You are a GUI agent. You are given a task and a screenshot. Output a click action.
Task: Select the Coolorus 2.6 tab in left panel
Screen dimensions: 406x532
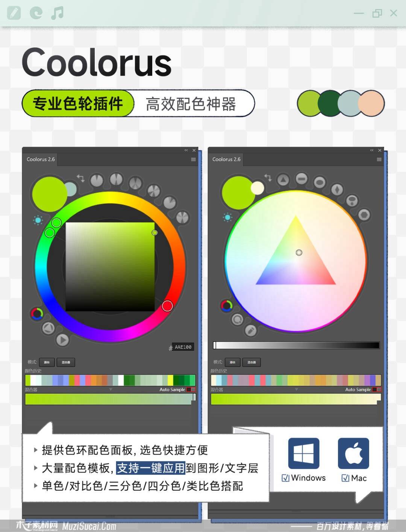pos(41,159)
